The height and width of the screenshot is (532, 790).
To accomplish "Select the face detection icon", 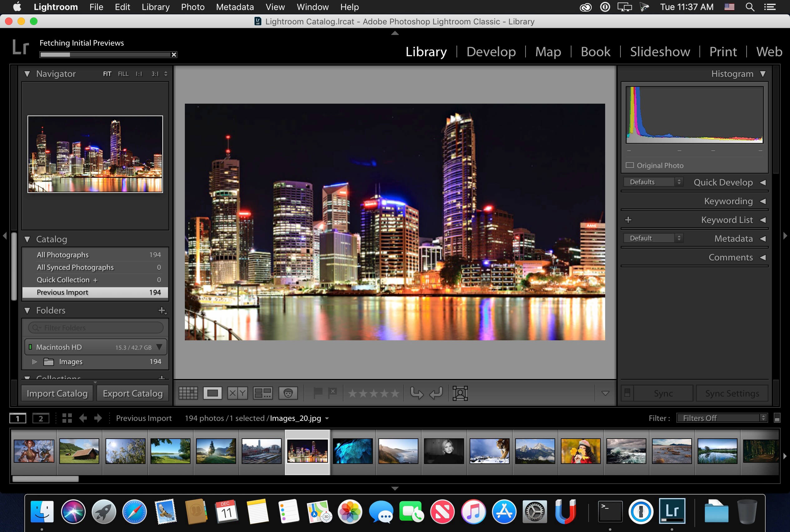I will point(287,393).
